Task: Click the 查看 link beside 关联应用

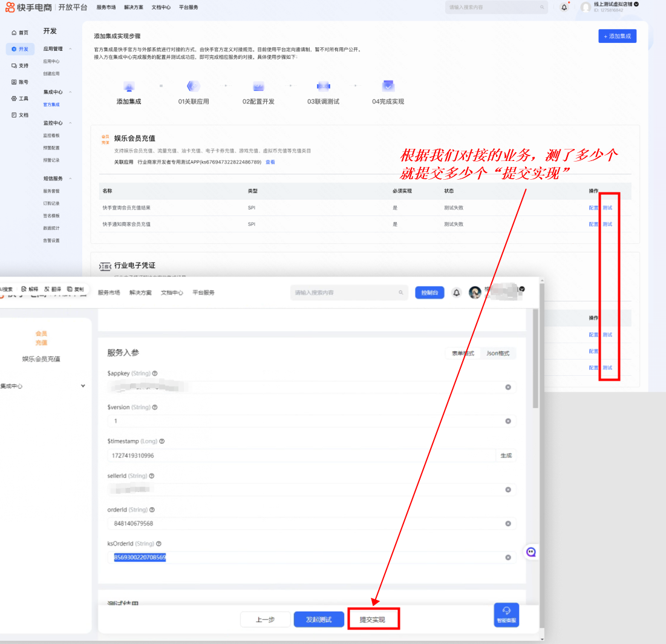Action: [270, 162]
